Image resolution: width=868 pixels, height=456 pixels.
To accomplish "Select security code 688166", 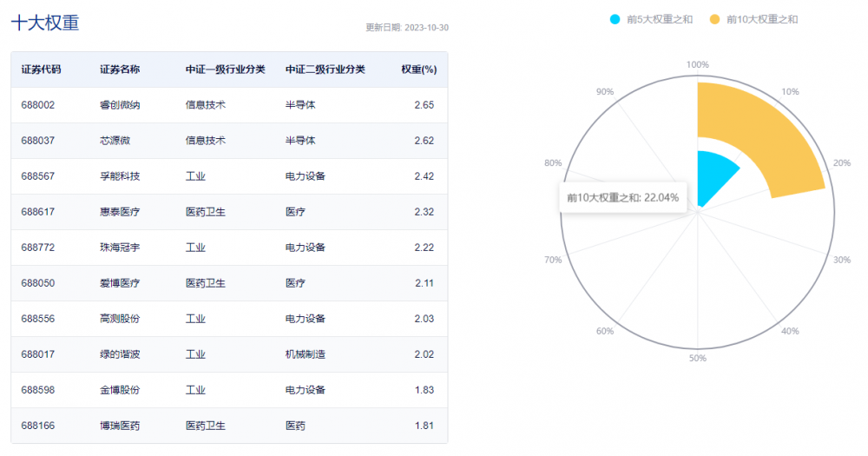I will [37, 426].
